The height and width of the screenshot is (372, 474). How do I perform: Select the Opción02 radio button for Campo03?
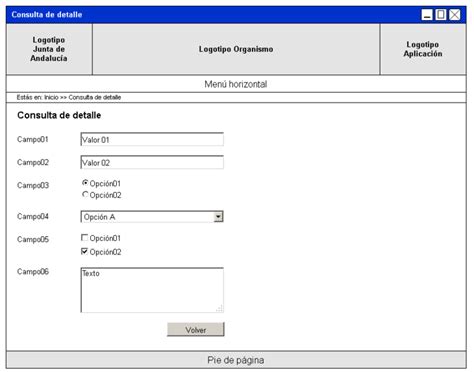click(85, 194)
